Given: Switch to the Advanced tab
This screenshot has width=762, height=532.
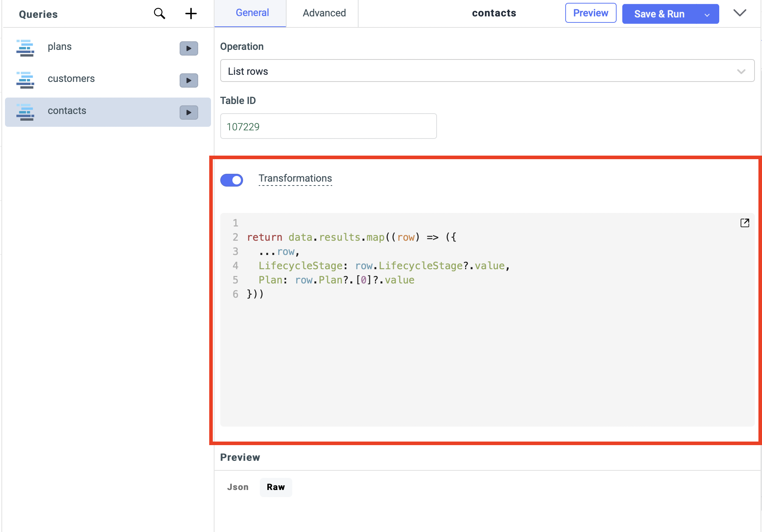Looking at the screenshot, I should coord(324,13).
